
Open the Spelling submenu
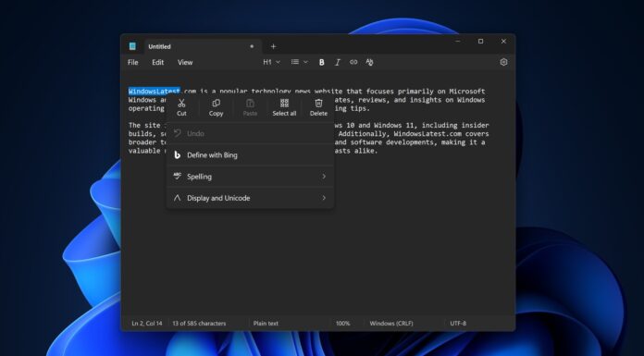click(x=250, y=177)
